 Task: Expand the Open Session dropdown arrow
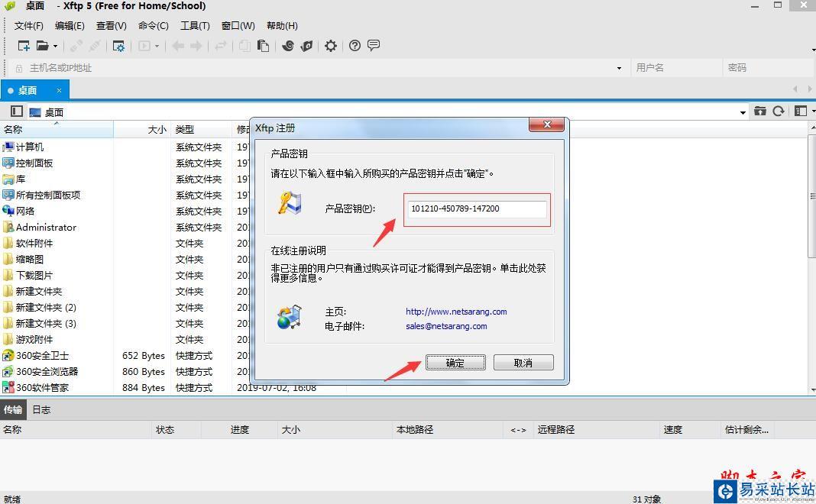(55, 47)
